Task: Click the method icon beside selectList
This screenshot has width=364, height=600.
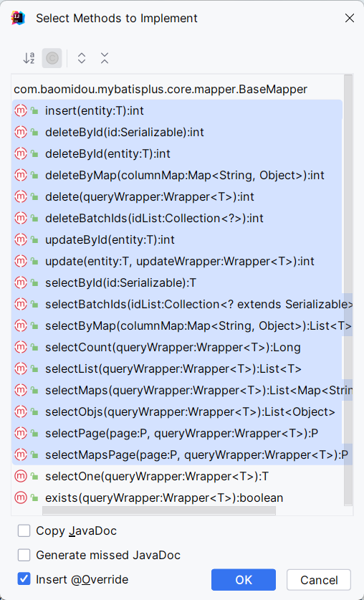Action: pos(21,369)
